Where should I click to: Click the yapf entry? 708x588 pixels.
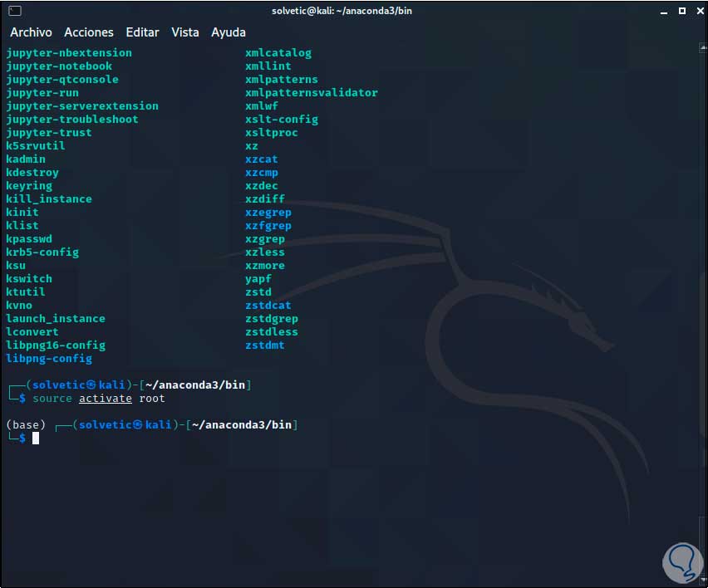click(258, 279)
